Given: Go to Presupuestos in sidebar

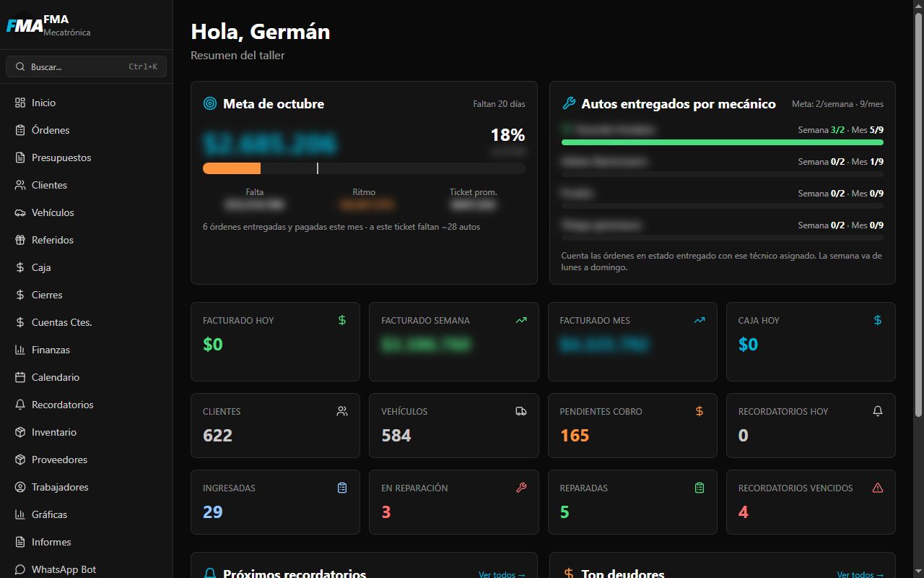Looking at the screenshot, I should click(x=86, y=158).
